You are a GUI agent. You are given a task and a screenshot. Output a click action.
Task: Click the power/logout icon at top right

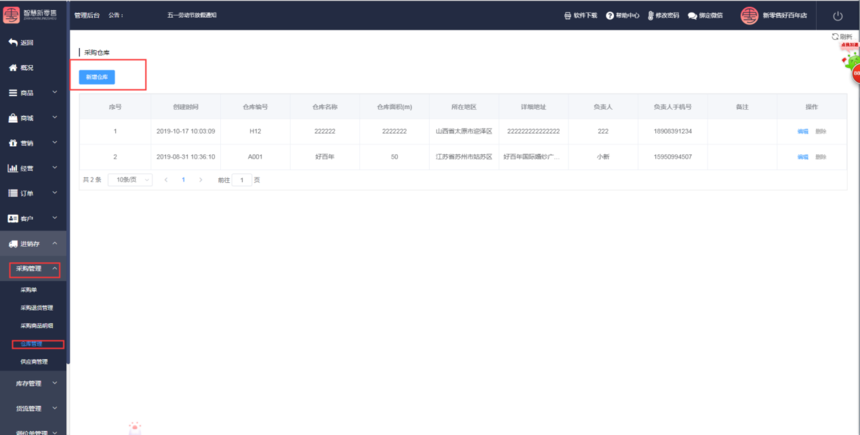point(837,16)
